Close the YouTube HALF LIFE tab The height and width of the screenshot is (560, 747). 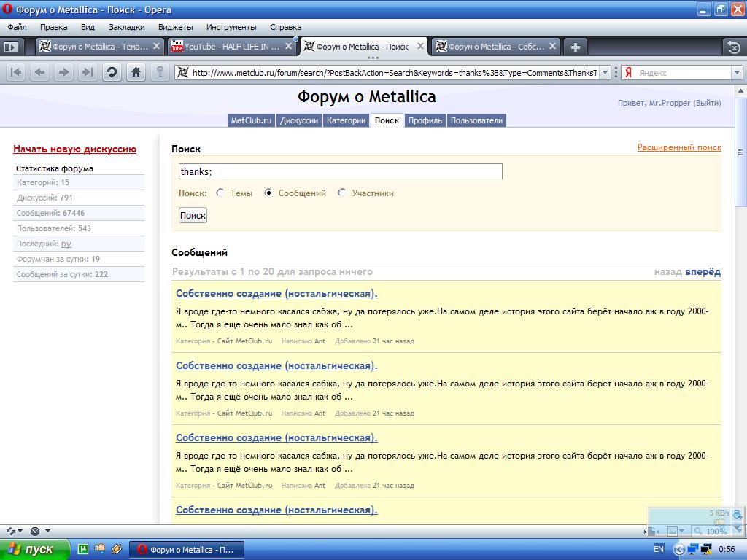(x=288, y=46)
